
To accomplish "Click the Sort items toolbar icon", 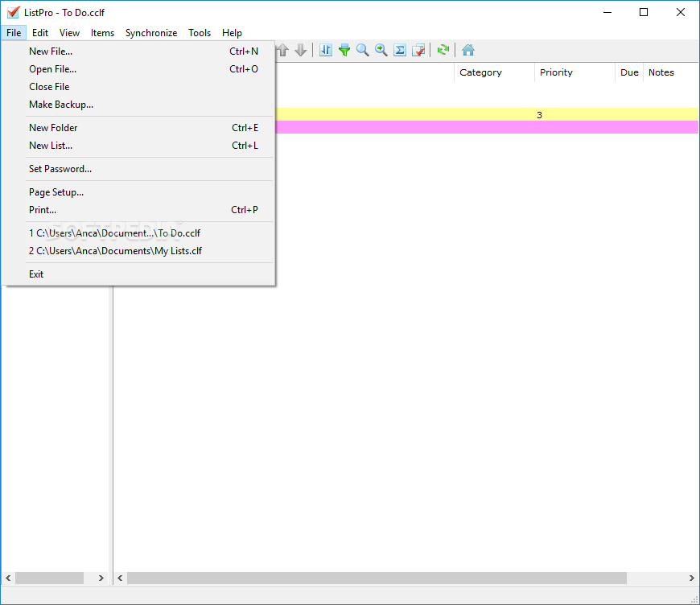I will tap(326, 50).
